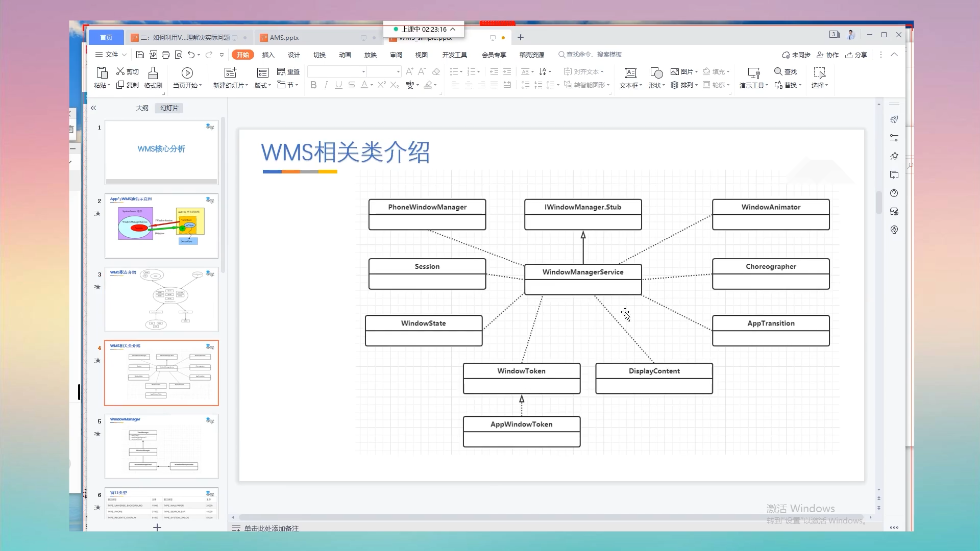Start slideshow from current page
Screen dimensions: 980x551
pyautogui.click(x=187, y=73)
